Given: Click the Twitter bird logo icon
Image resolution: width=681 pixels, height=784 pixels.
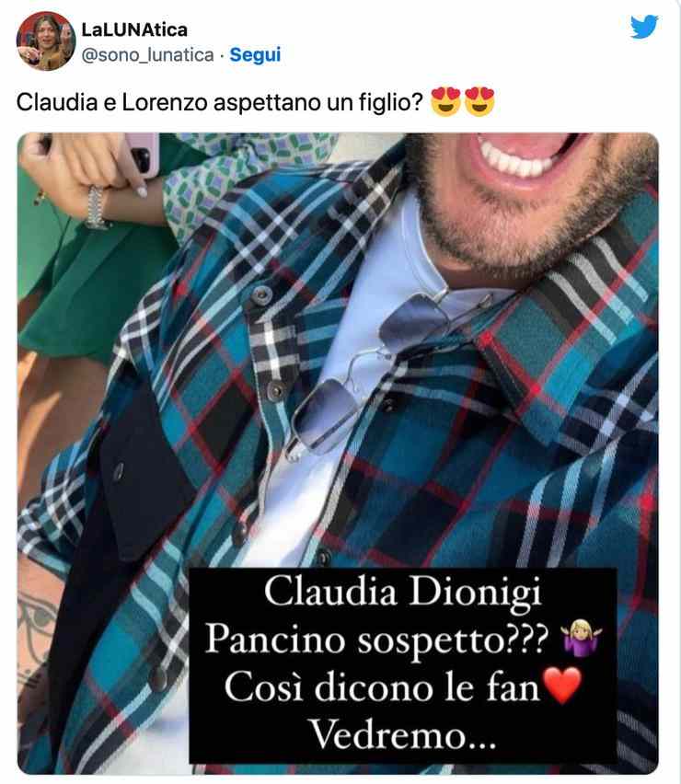Looking at the screenshot, I should tap(644, 27).
